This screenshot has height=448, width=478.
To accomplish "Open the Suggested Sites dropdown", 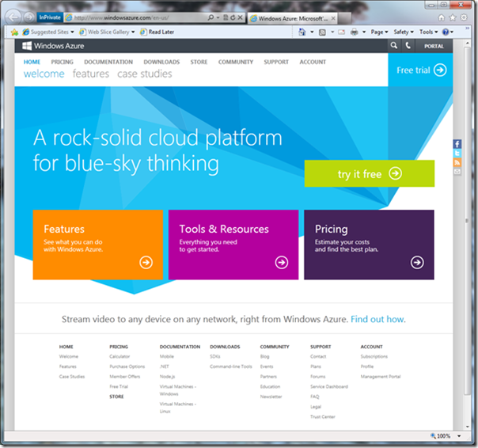I will 72,32.
